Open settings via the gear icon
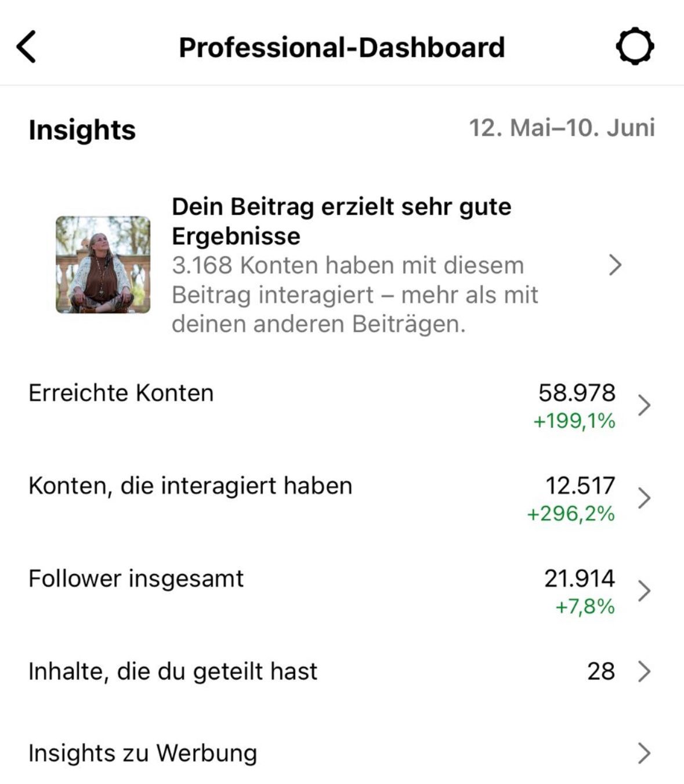 coord(635,46)
